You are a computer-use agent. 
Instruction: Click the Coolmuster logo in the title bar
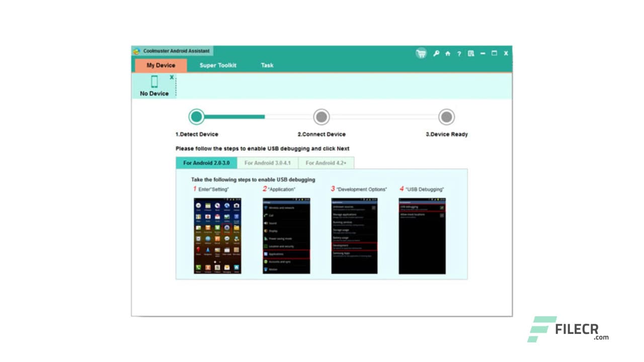point(135,51)
